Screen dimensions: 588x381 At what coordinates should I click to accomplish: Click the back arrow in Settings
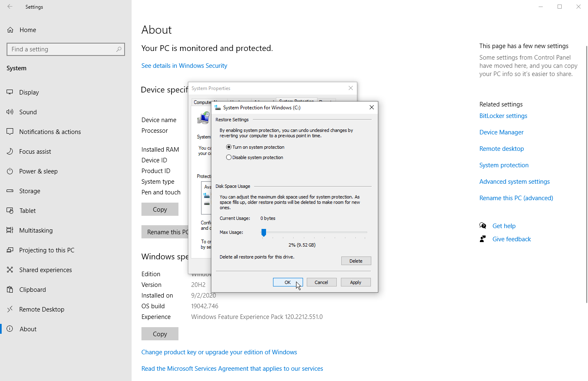click(10, 7)
